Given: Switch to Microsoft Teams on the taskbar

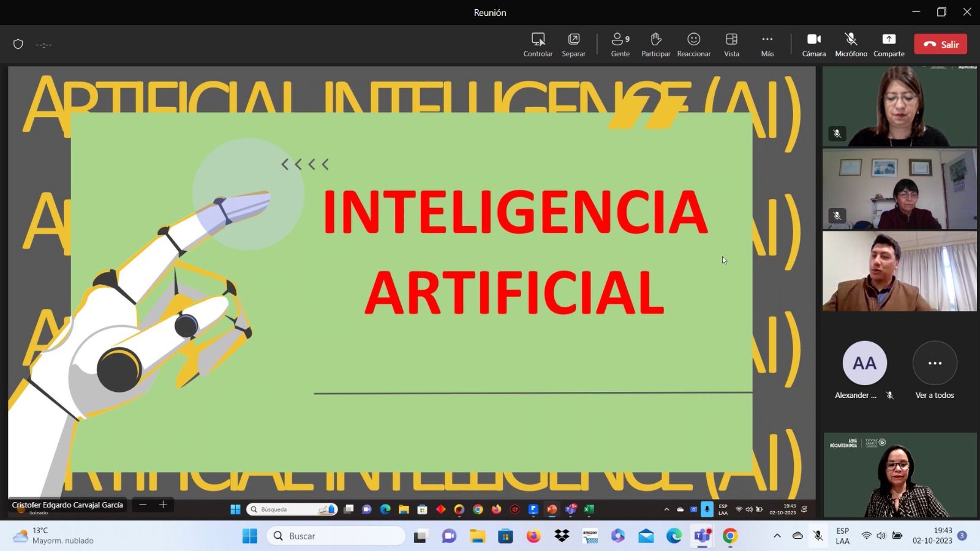Looking at the screenshot, I should 703,536.
